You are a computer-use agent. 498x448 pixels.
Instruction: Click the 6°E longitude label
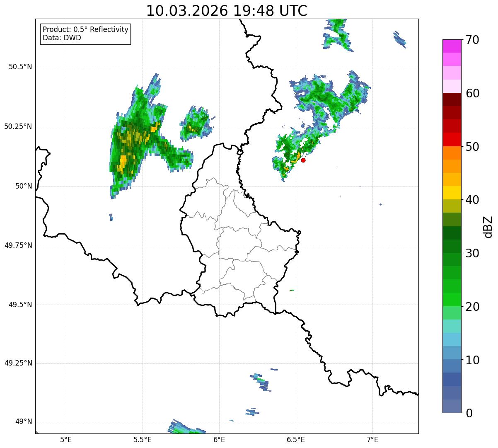tap(219, 439)
